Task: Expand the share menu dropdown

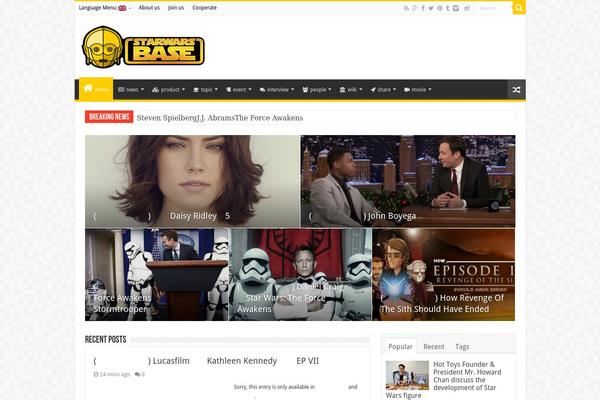Action: click(x=383, y=90)
